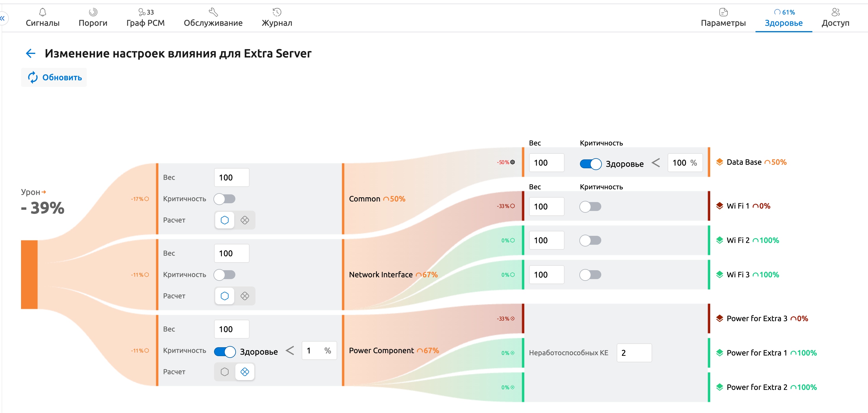Edit weight field for Wi Fi 1

point(546,207)
